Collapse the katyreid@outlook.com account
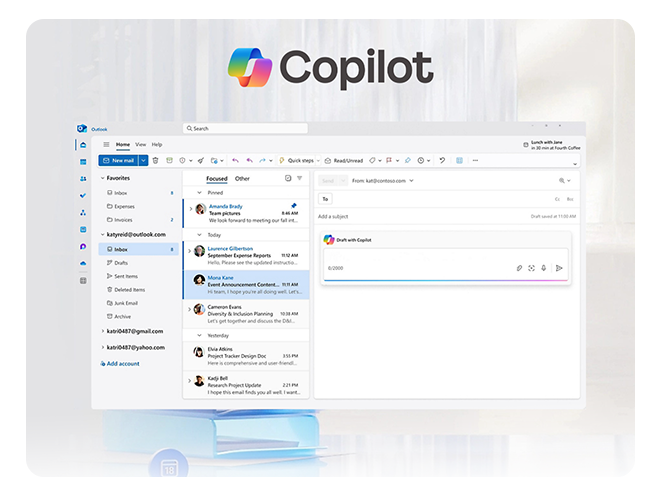 pos(102,235)
